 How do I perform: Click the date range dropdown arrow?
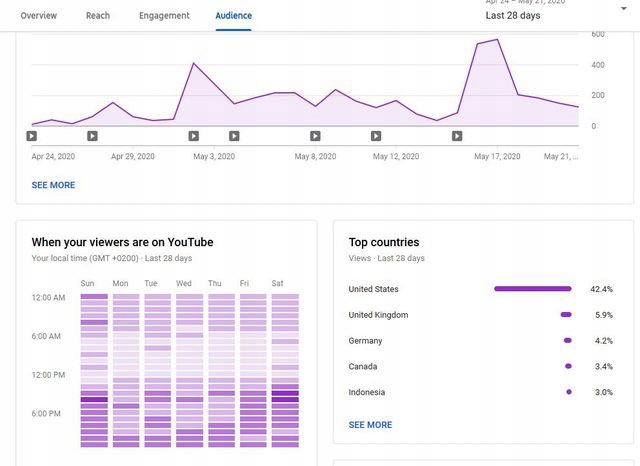tap(624, 8)
